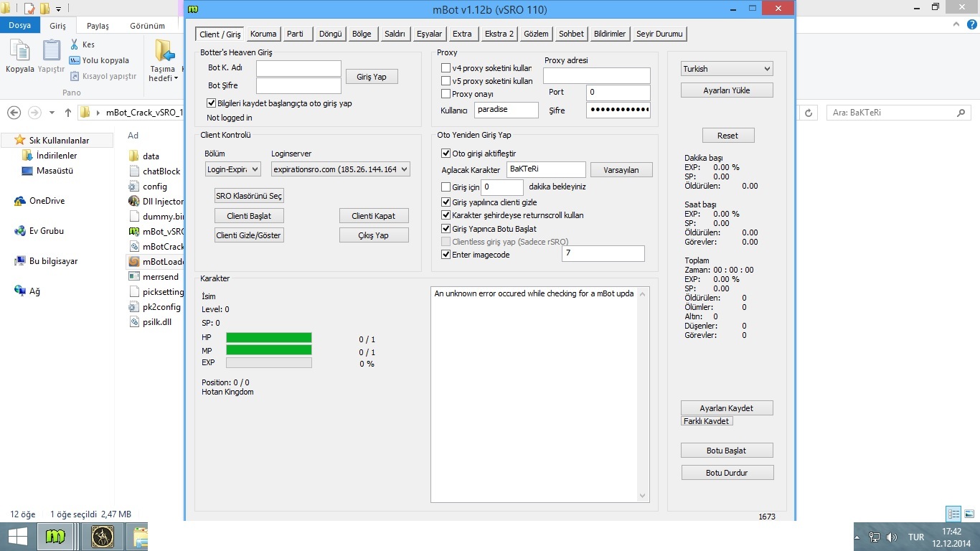The image size is (980, 551).
Task: Click the Explorer refresh icon
Action: coord(809,113)
